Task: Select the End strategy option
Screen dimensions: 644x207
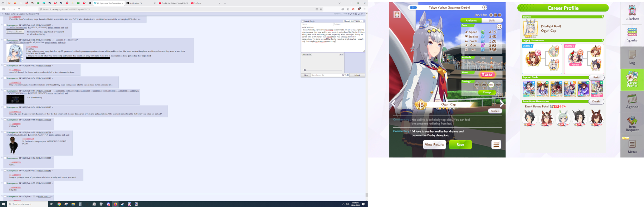Action: tap(477, 85)
